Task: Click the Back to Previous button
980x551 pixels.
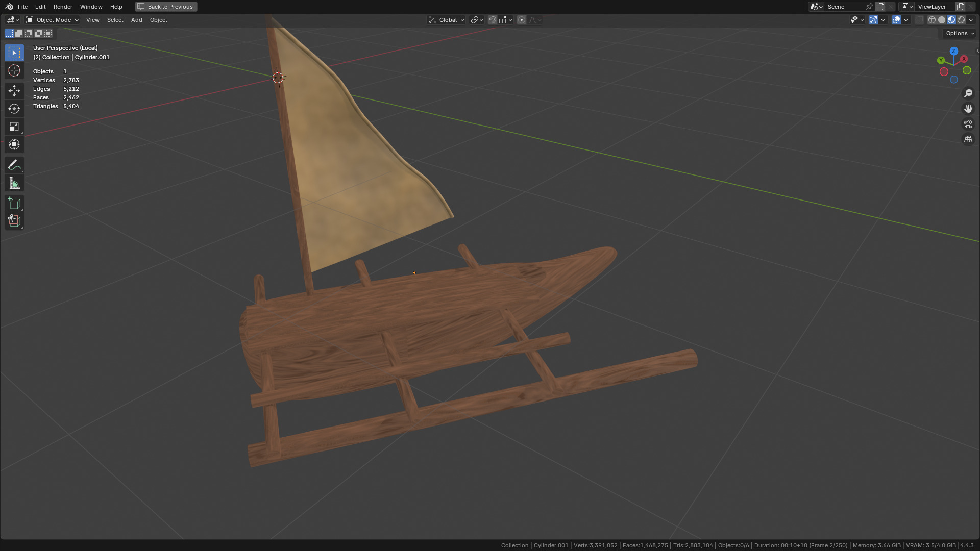Action: pyautogui.click(x=166, y=7)
